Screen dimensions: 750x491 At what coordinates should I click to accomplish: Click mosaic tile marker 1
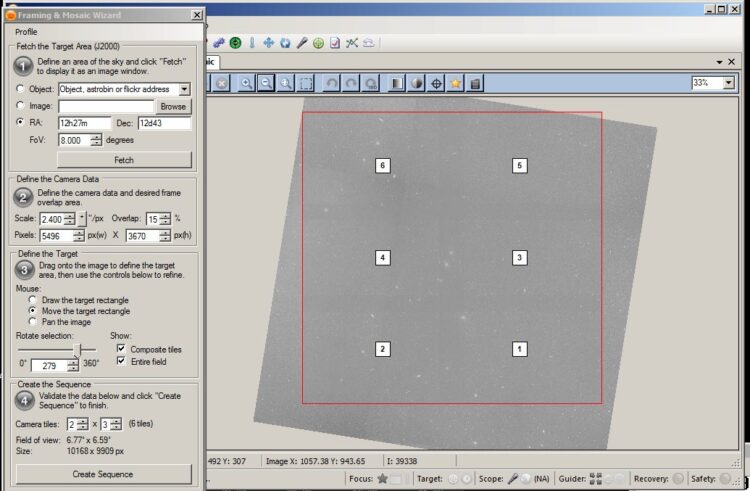tap(519, 349)
